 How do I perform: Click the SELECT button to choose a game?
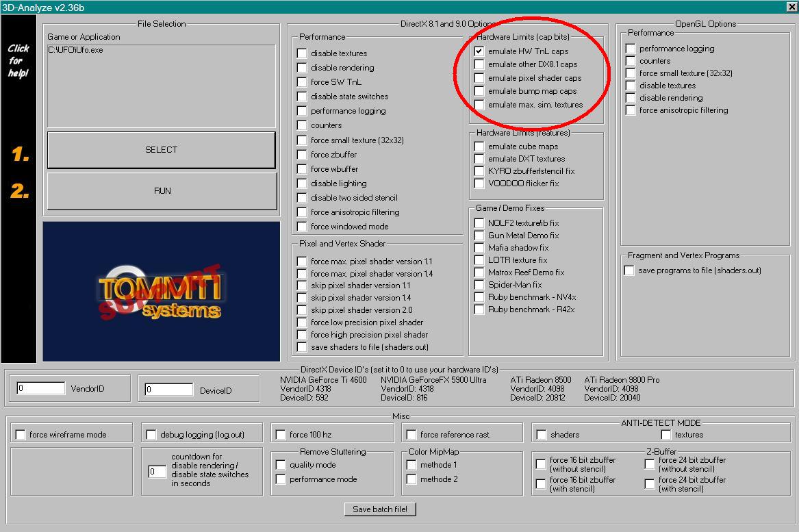click(162, 150)
